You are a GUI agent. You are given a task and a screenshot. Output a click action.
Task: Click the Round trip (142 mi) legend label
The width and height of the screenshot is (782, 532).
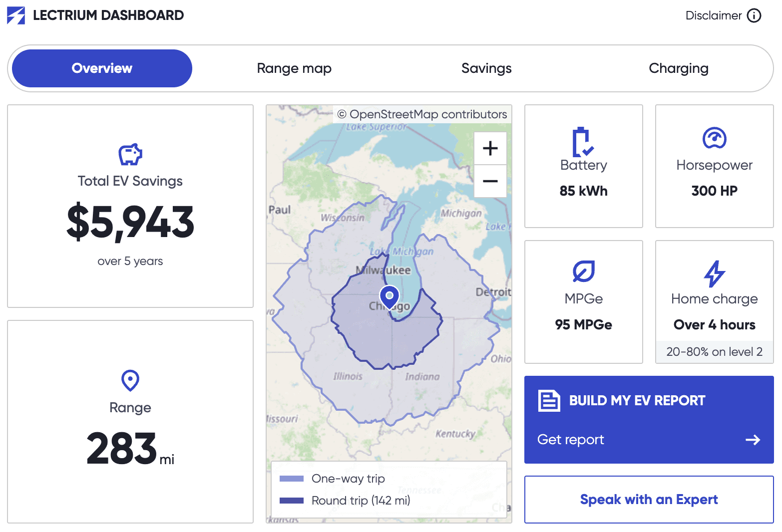point(361,501)
